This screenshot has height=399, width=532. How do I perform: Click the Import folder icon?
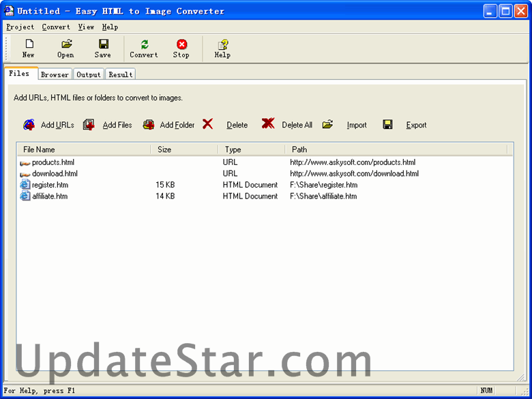point(327,125)
